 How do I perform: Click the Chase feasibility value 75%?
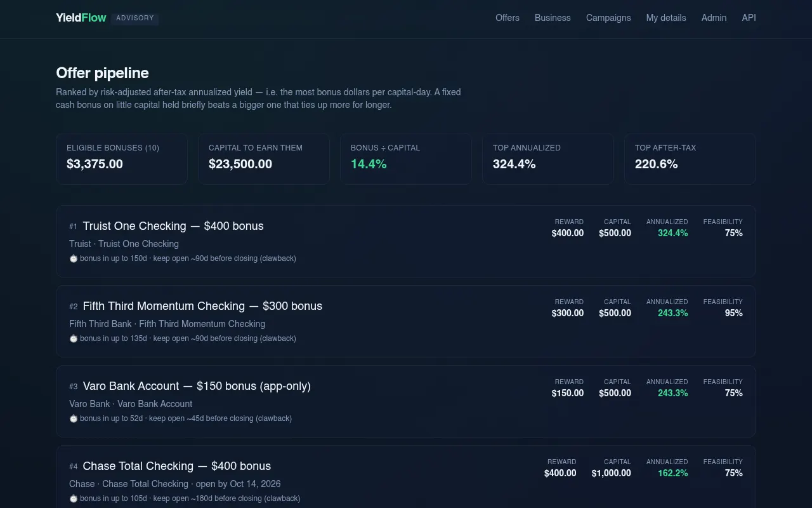(x=734, y=473)
